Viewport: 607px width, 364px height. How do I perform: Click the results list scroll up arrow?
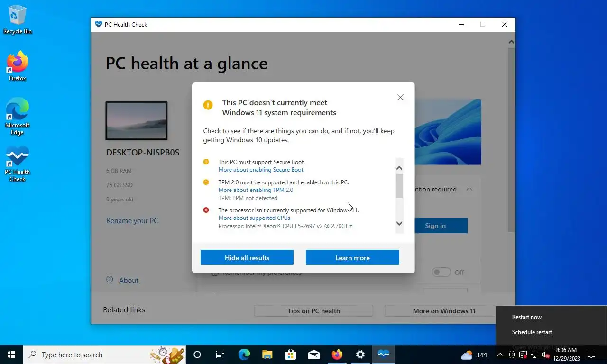click(x=399, y=168)
